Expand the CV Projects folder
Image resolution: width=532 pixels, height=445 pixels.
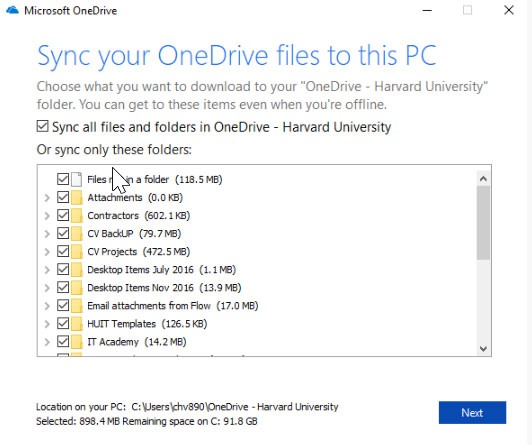pos(47,252)
